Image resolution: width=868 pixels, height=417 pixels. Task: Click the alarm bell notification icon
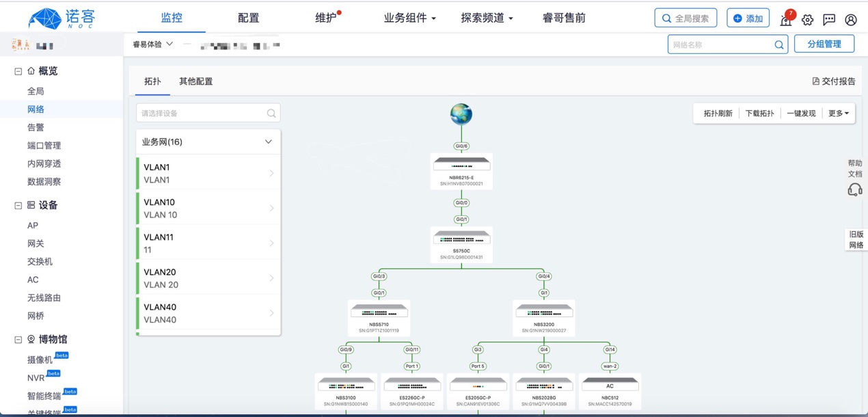pyautogui.click(x=786, y=20)
